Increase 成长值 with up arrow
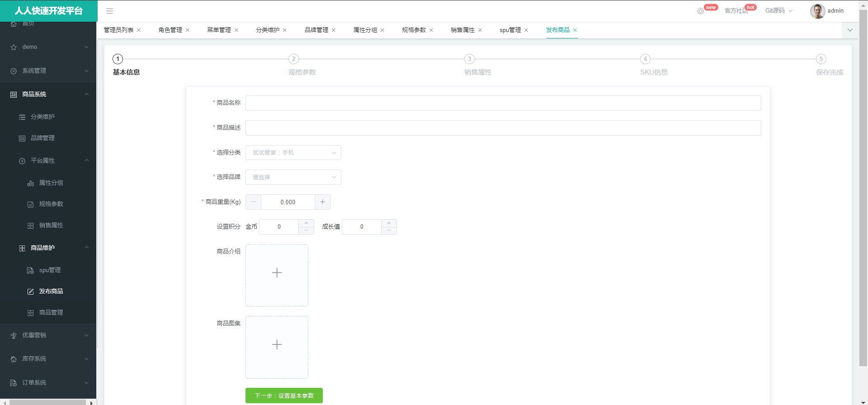868x405 pixels. click(x=389, y=223)
